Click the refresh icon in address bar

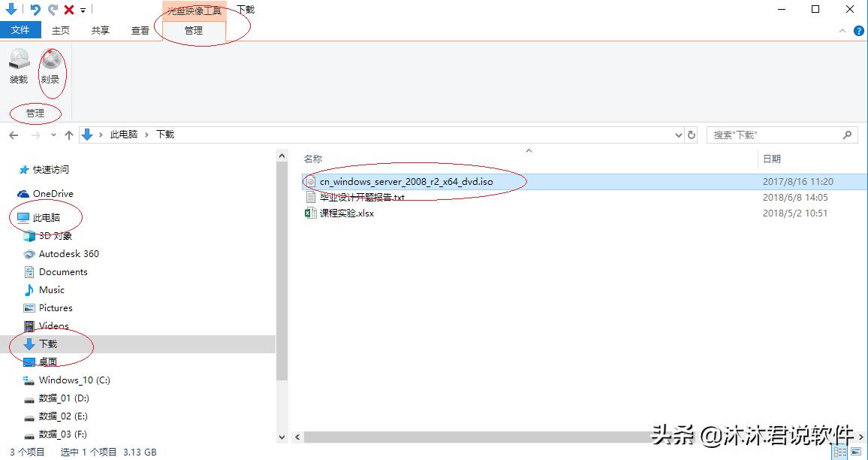pyautogui.click(x=691, y=135)
